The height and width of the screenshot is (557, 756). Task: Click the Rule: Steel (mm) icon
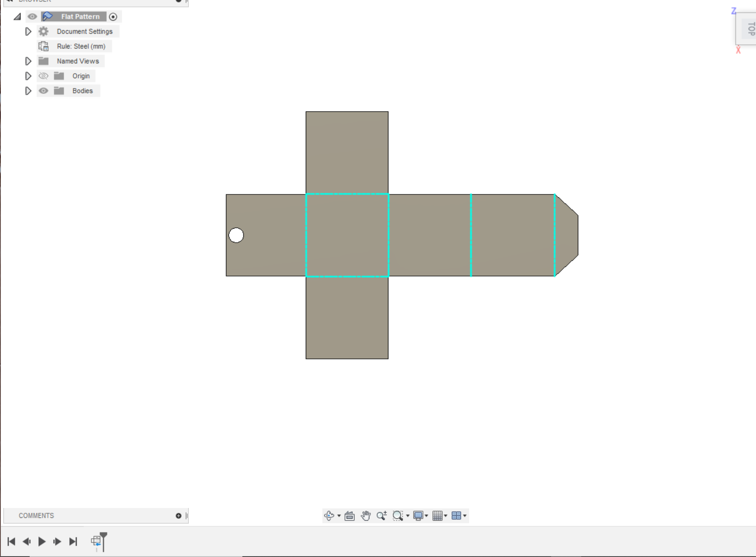point(44,46)
